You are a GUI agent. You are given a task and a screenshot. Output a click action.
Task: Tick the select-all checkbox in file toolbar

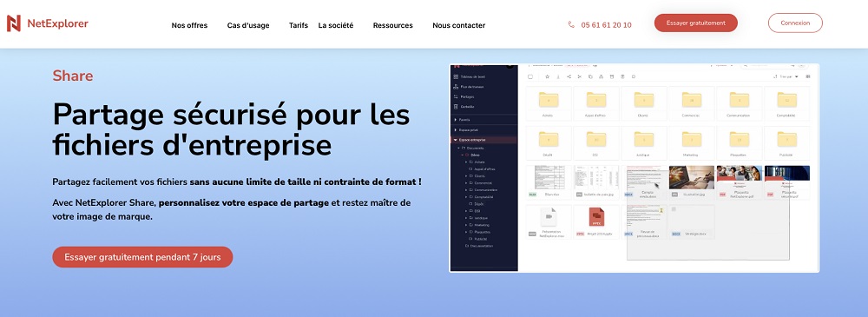529,76
